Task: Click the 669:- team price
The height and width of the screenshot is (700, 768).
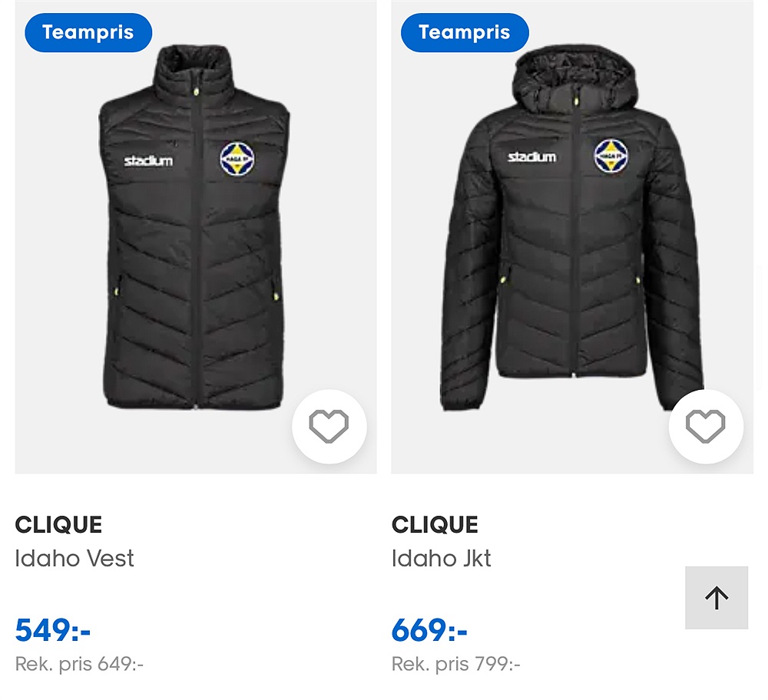Action: [429, 630]
